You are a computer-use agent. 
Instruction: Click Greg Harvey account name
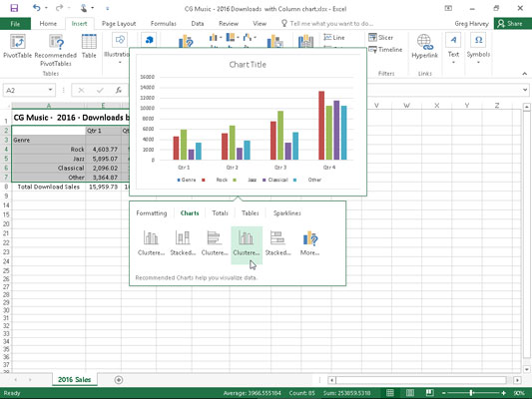(x=471, y=24)
